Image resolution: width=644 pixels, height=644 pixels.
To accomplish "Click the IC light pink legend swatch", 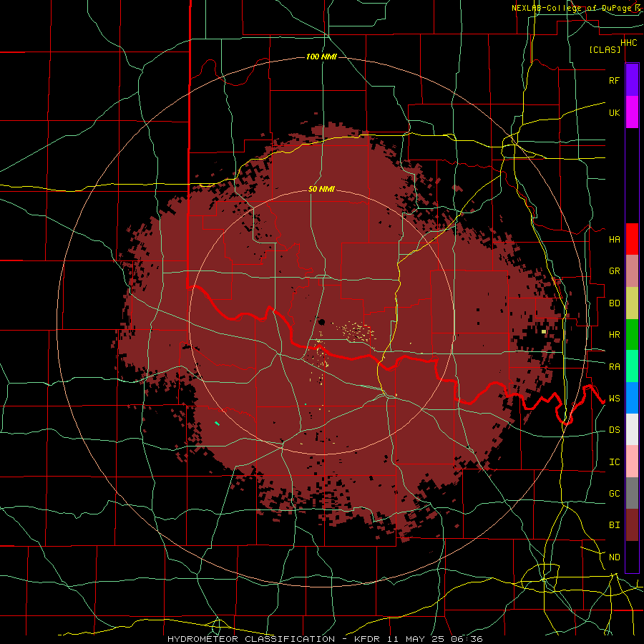I will [632, 462].
